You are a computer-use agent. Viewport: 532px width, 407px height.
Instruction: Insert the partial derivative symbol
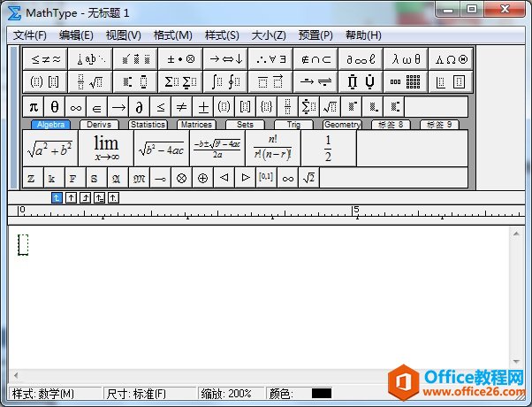[139, 107]
